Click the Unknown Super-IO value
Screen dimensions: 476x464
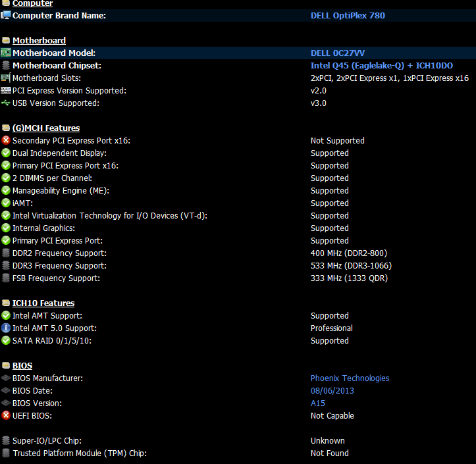pos(328,440)
